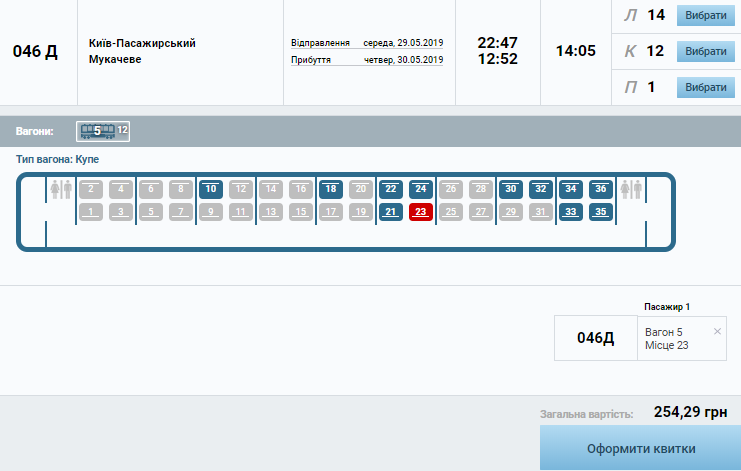Screen dimensions: 741x471
Task: Choose seat 21 in the wagon
Action: pos(391,211)
